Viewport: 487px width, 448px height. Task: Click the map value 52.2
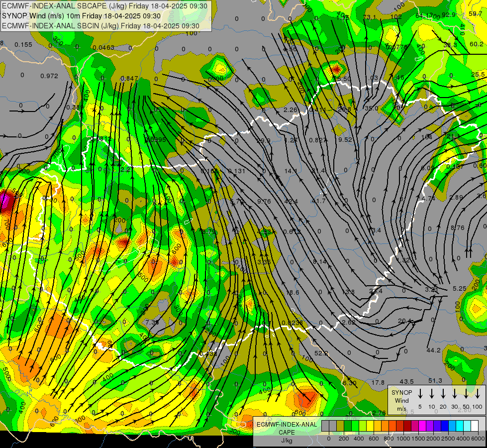[321, 353]
